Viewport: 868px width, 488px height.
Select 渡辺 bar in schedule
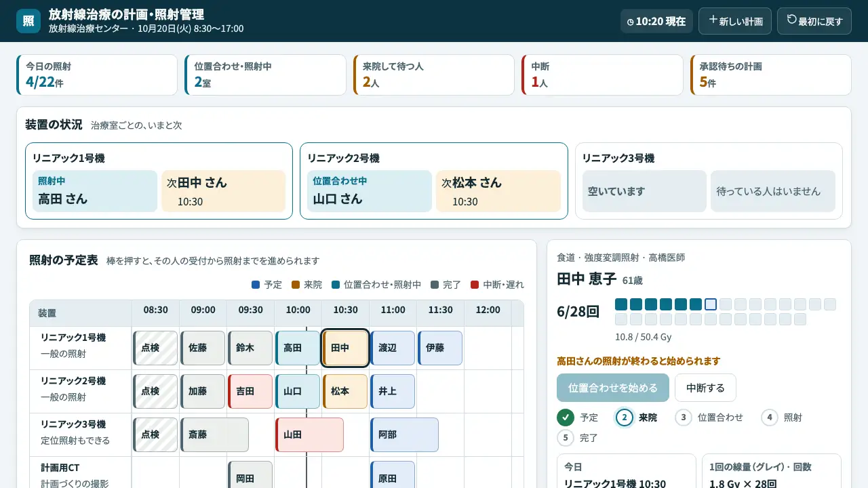393,348
